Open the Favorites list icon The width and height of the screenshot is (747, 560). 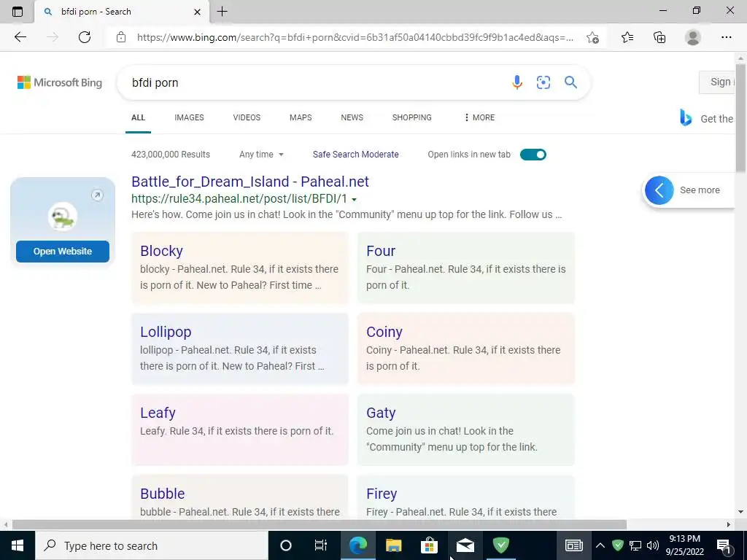[627, 37]
